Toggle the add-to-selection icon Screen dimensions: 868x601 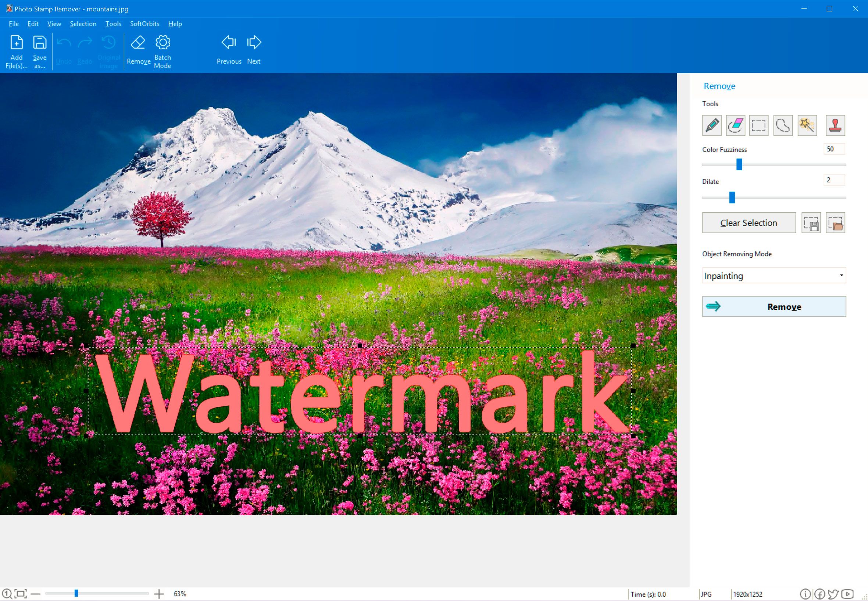[712, 125]
